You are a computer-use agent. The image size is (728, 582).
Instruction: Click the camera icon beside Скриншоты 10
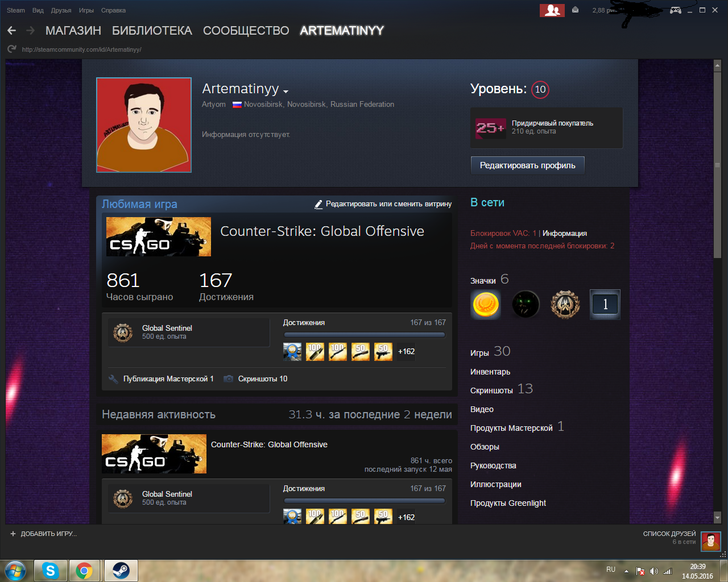(228, 379)
